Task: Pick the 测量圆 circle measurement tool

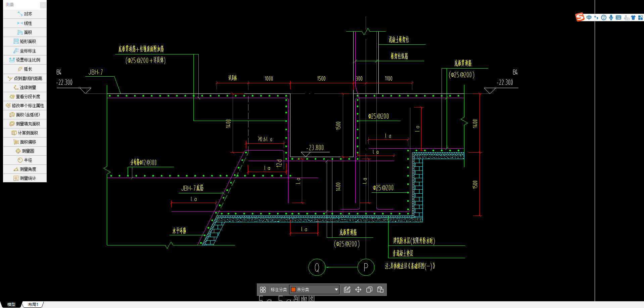Action: pos(25,151)
